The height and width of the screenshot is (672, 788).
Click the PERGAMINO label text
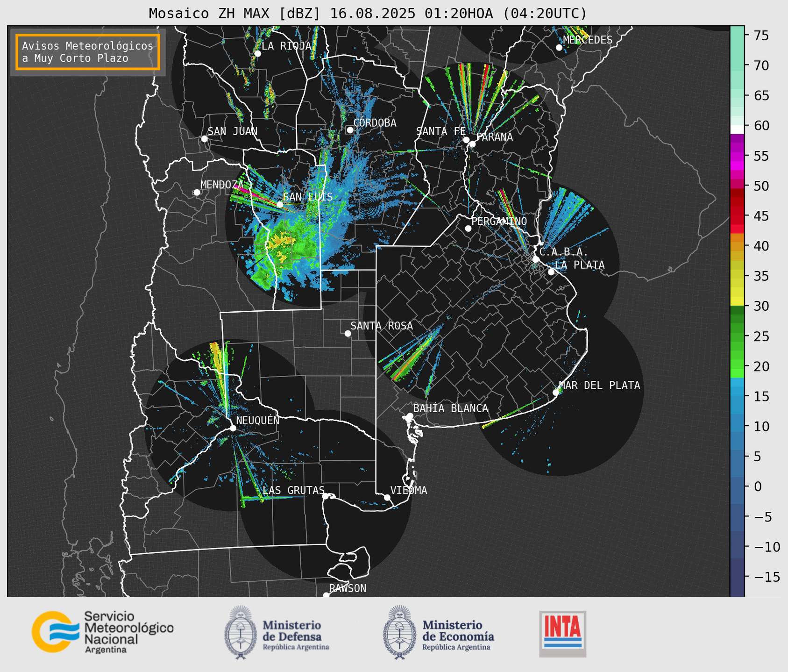click(499, 221)
